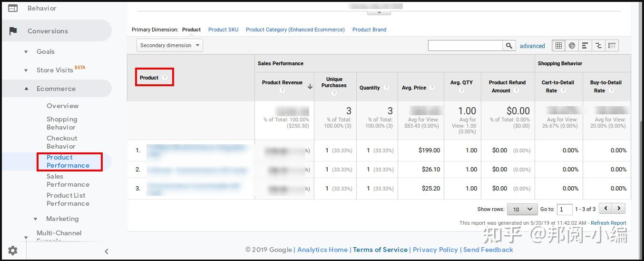The height and width of the screenshot is (261, 644).
Task: Switch to the pie chart view icon
Action: tap(572, 46)
